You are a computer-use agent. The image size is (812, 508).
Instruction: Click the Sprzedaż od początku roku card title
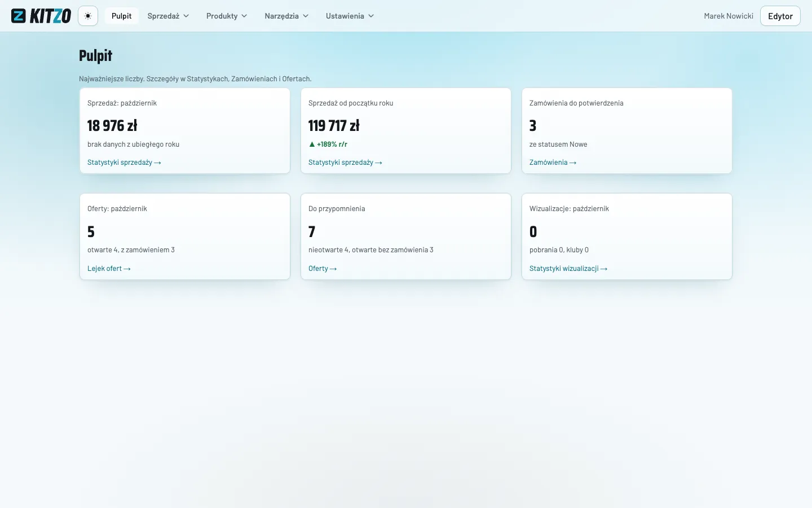[x=351, y=103]
